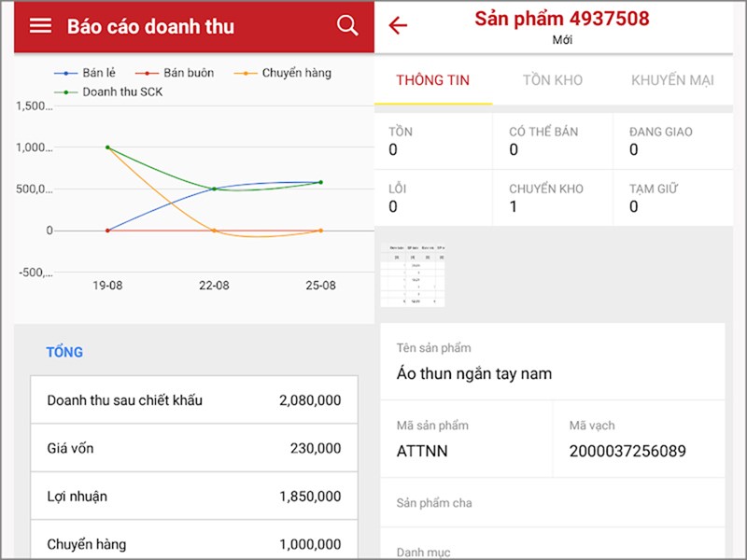Click the Sản phẩm cha field
The image size is (747, 560).
(553, 502)
